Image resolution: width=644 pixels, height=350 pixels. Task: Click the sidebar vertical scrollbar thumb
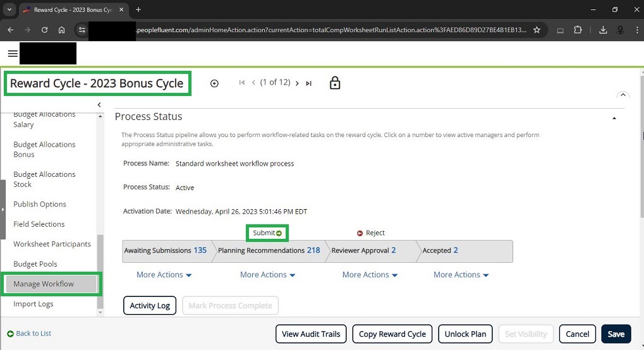pyautogui.click(x=100, y=271)
